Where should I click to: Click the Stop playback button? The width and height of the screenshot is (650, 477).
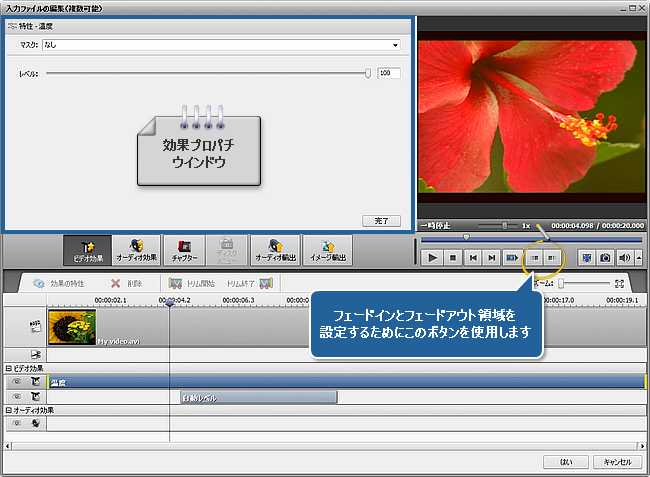(x=452, y=257)
